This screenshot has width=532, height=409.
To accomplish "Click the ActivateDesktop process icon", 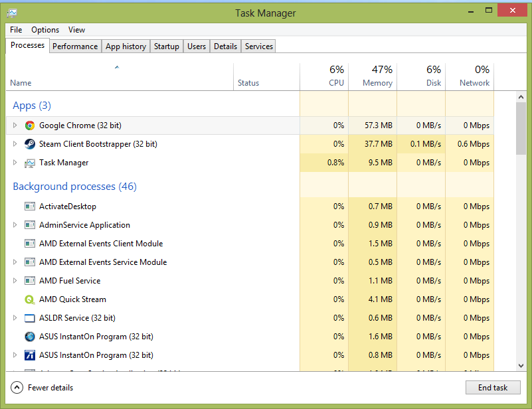I will (x=29, y=206).
